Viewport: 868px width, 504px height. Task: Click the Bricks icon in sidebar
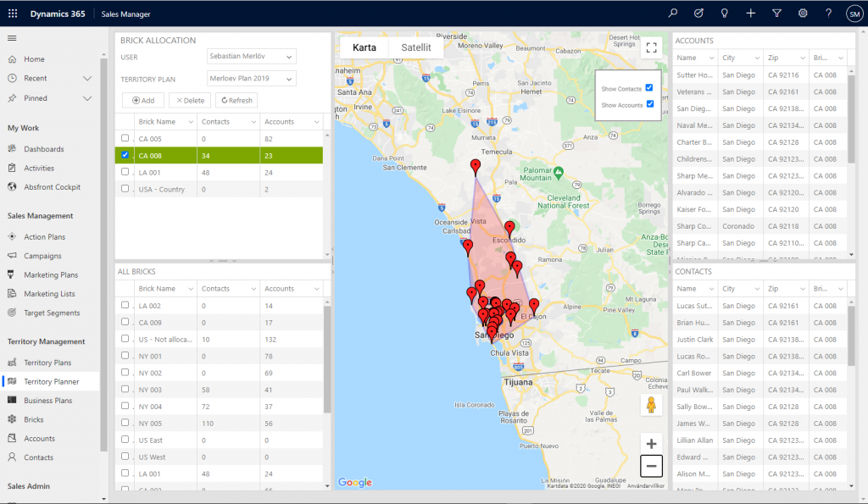point(12,419)
